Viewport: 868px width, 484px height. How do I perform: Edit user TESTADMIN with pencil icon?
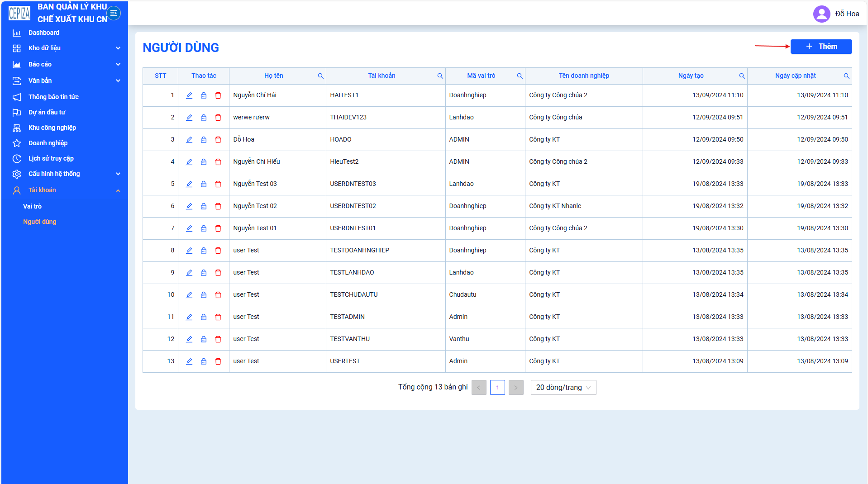189,317
